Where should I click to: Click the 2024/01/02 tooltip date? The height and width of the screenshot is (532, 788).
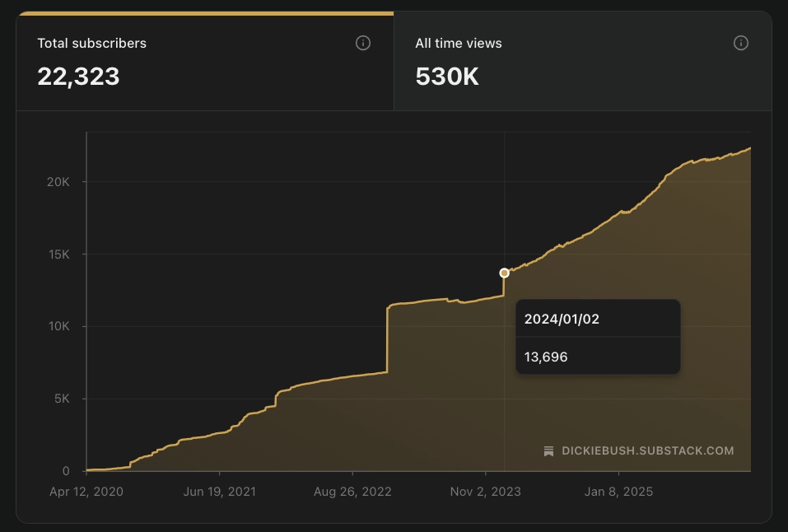(x=562, y=319)
